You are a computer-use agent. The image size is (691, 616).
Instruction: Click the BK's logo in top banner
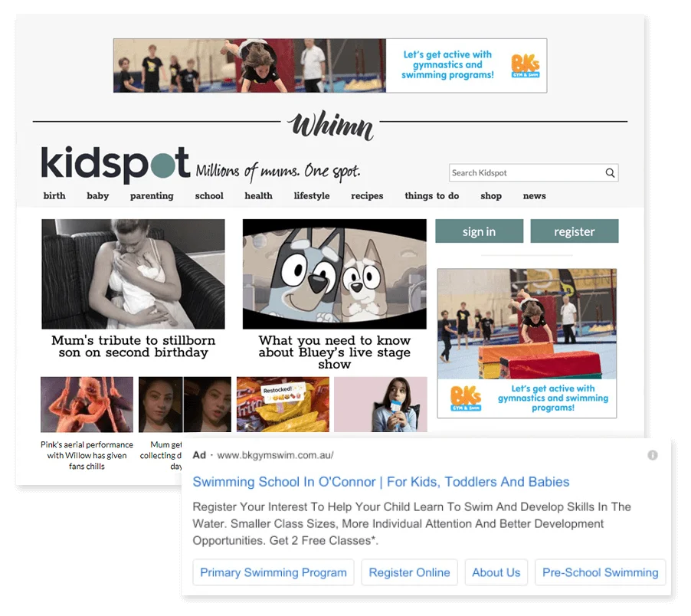tap(526, 66)
